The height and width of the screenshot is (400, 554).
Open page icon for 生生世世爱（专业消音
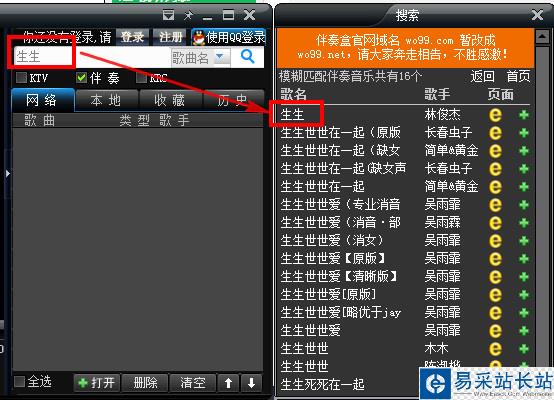(495, 205)
